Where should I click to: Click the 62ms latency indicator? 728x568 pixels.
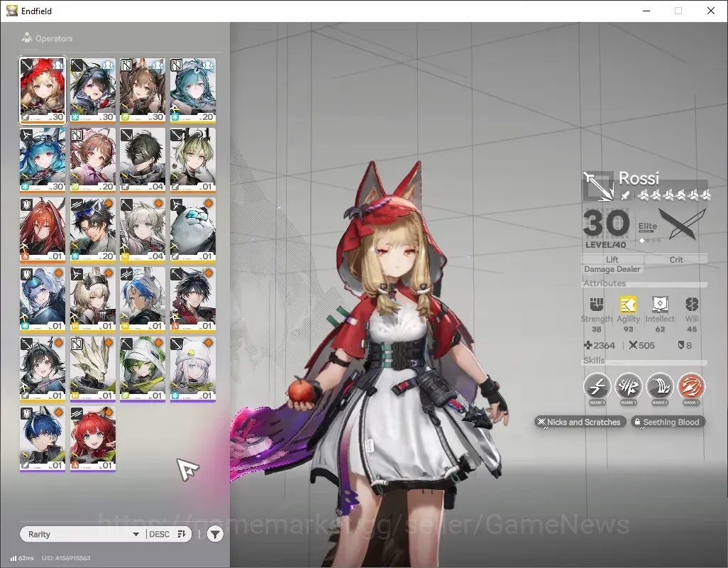click(x=22, y=558)
